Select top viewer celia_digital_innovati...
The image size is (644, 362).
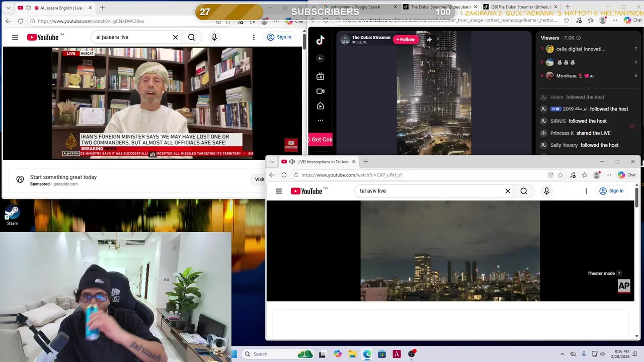[581, 49]
